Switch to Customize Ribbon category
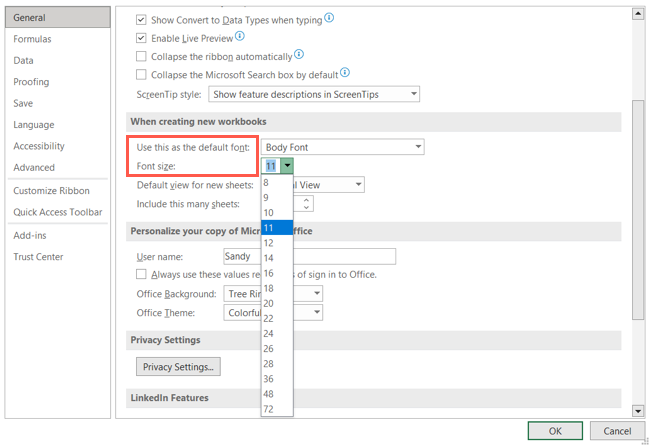Image resolution: width=650 pixels, height=446 pixels. pos(51,191)
